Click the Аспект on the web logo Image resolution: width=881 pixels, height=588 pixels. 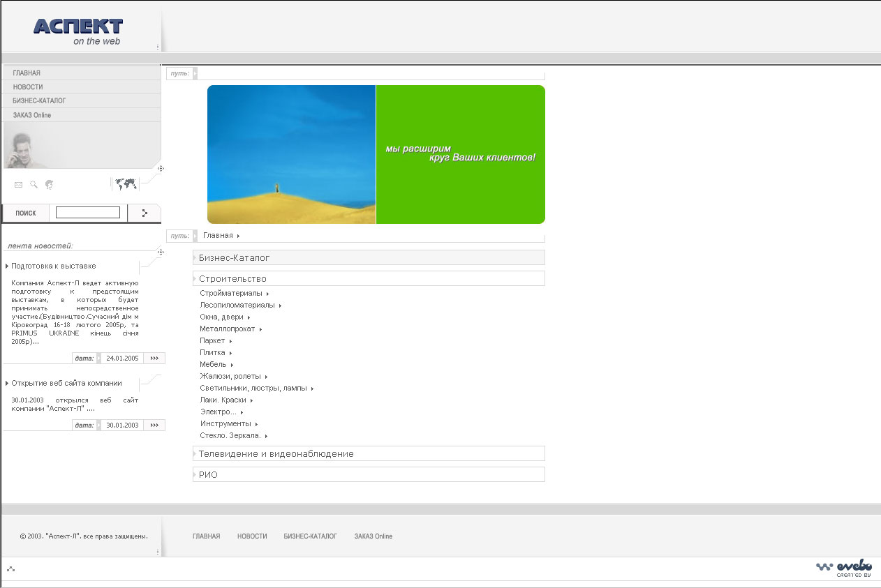coord(78,31)
